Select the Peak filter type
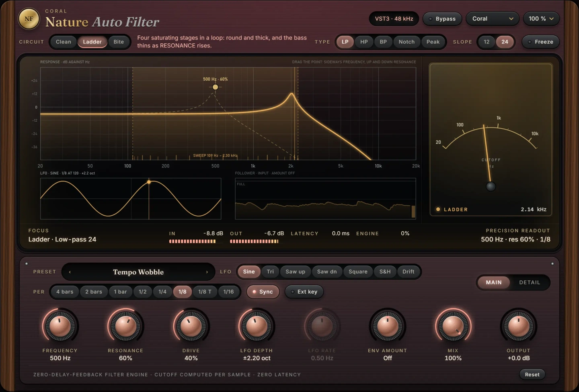The image size is (579, 392). (433, 42)
